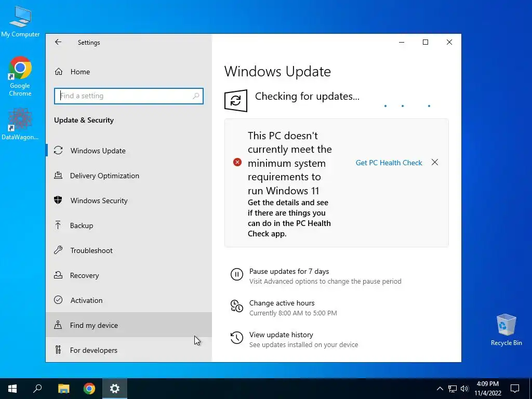The image size is (532, 399).
Task: Show hidden system tray icons
Action: (440, 389)
